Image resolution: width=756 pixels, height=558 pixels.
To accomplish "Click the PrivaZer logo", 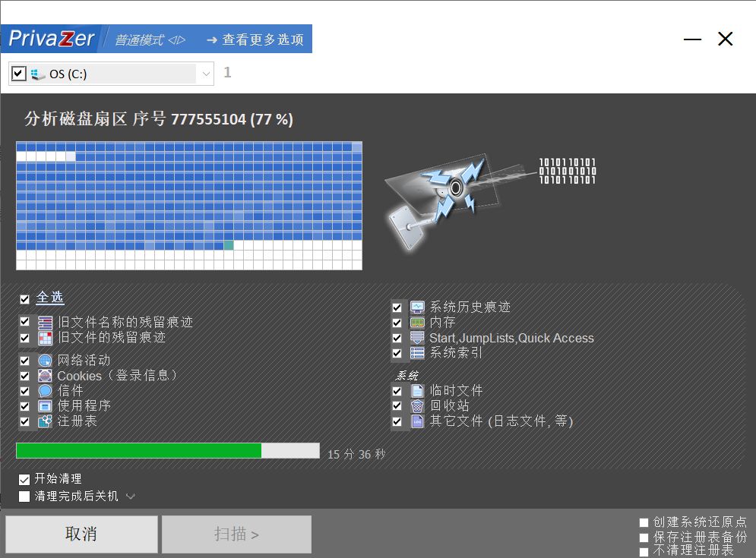I will click(51, 39).
